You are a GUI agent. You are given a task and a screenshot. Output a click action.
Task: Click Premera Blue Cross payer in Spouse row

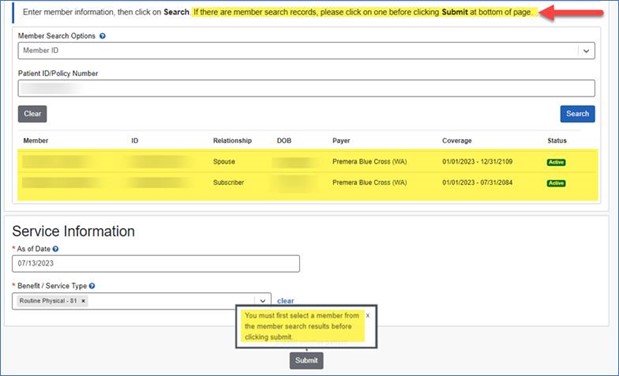pos(370,162)
